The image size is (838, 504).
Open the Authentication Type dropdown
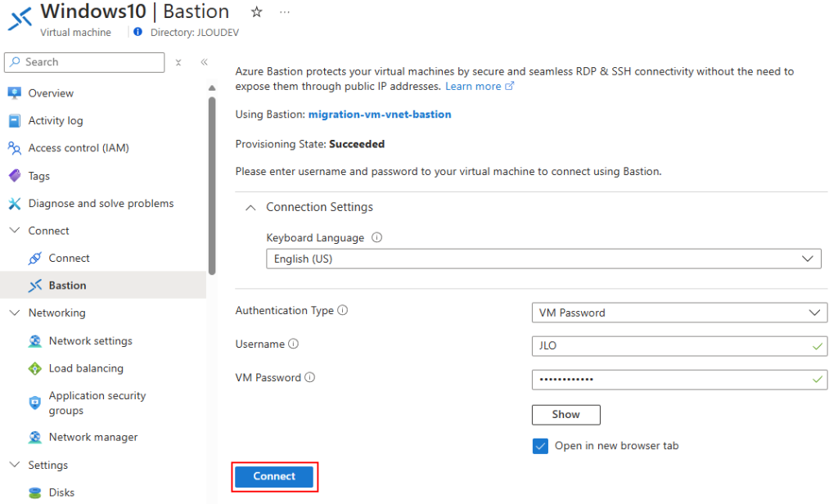[x=679, y=313]
